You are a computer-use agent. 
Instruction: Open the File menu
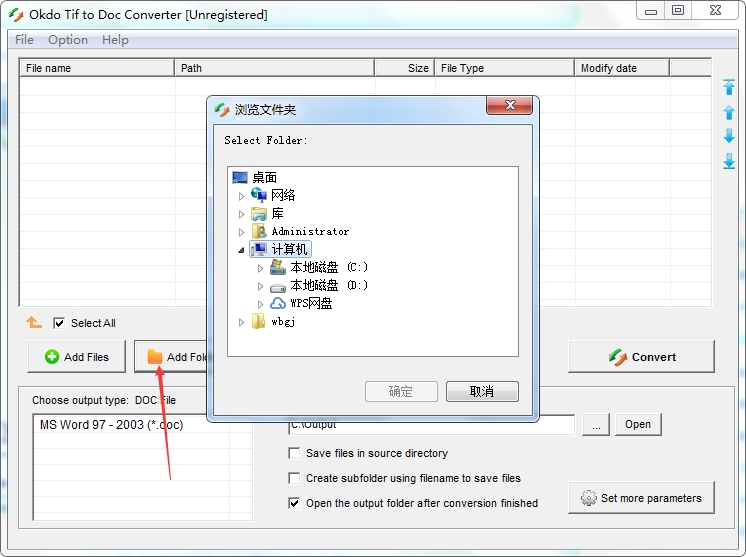pos(24,40)
